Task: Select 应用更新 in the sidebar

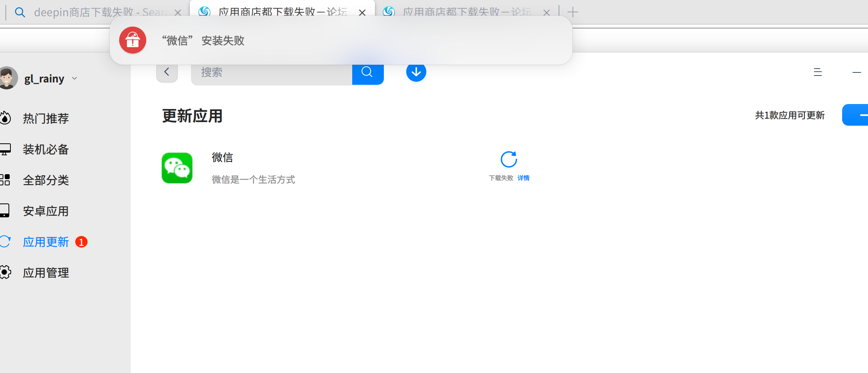Action: [46, 242]
